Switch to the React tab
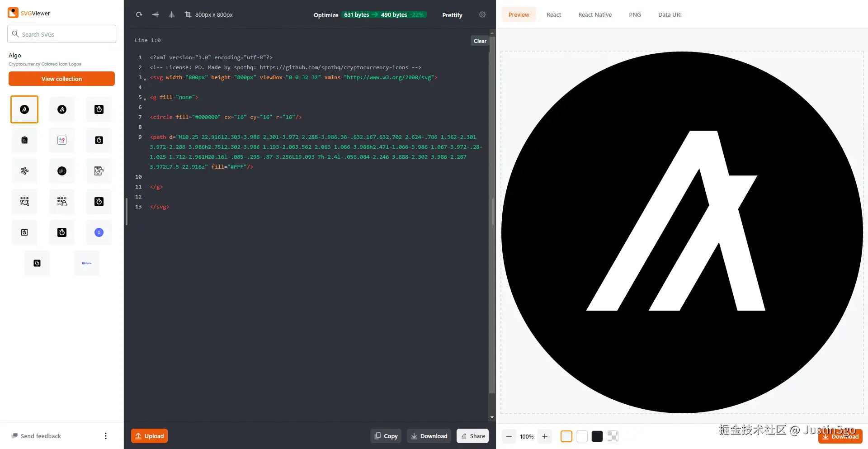Image resolution: width=868 pixels, height=449 pixels. coord(554,14)
